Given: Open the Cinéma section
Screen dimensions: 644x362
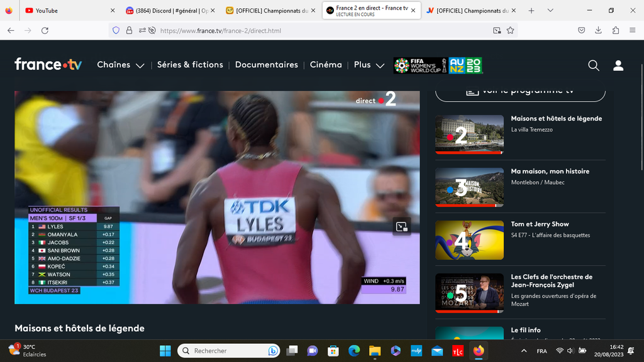Looking at the screenshot, I should point(326,65).
